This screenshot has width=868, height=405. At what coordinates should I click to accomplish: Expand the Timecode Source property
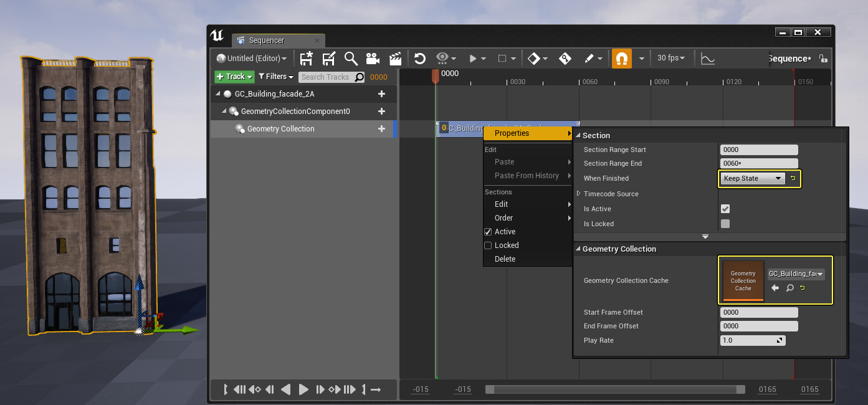coord(579,194)
